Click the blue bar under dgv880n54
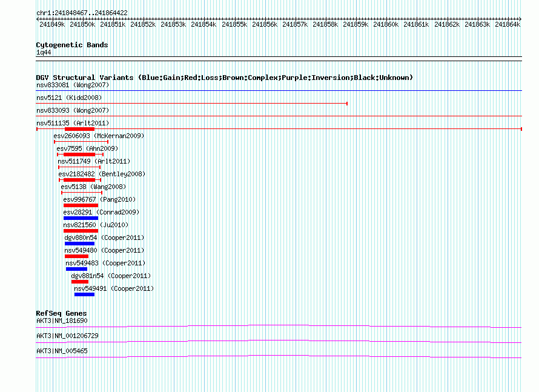 click(80, 244)
